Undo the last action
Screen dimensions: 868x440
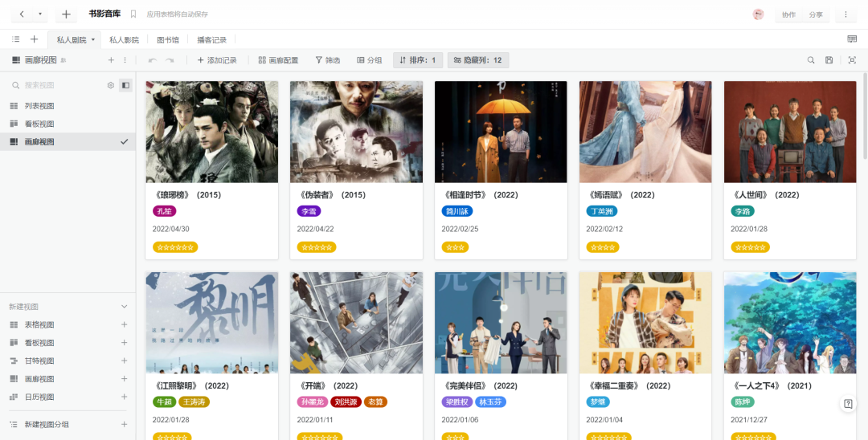[x=152, y=60]
